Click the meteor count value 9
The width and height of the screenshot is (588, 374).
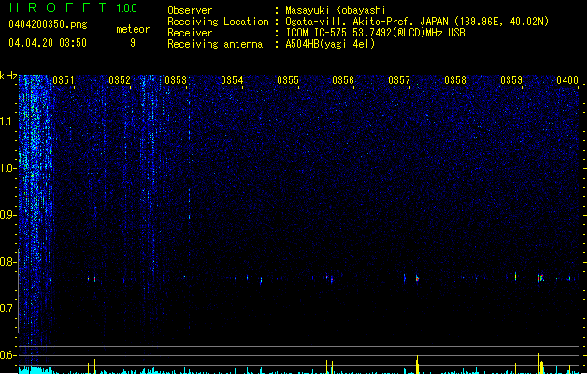click(133, 43)
